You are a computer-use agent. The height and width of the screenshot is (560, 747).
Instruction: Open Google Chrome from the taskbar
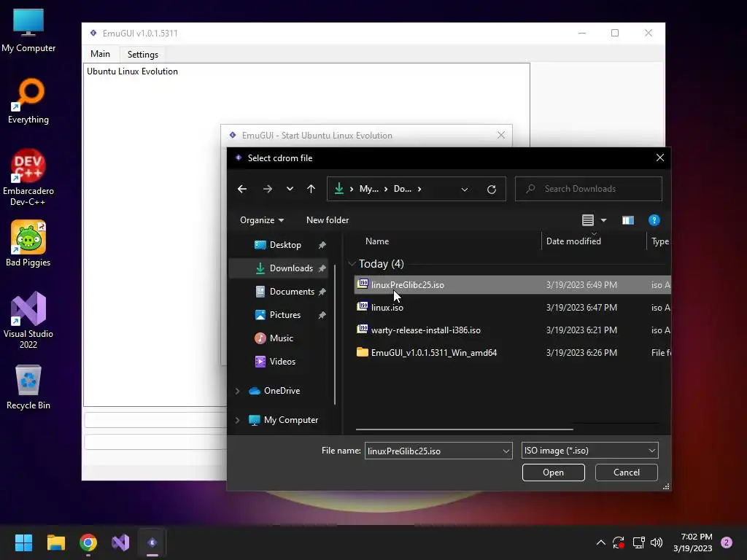click(x=88, y=542)
